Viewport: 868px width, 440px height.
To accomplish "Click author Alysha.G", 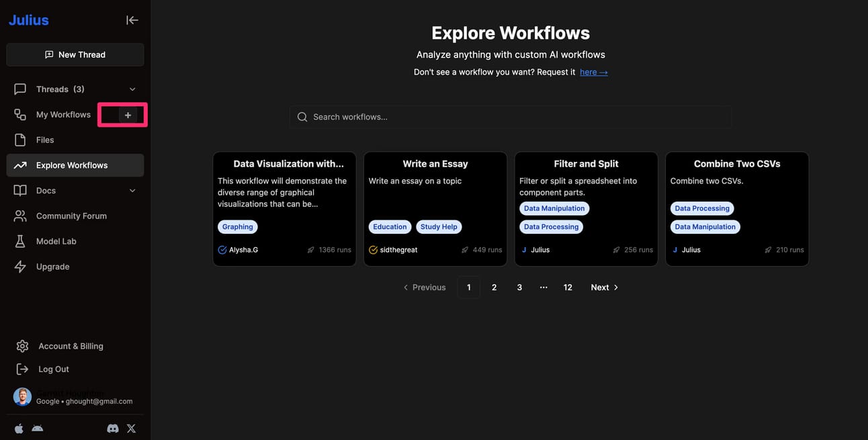I will (244, 250).
